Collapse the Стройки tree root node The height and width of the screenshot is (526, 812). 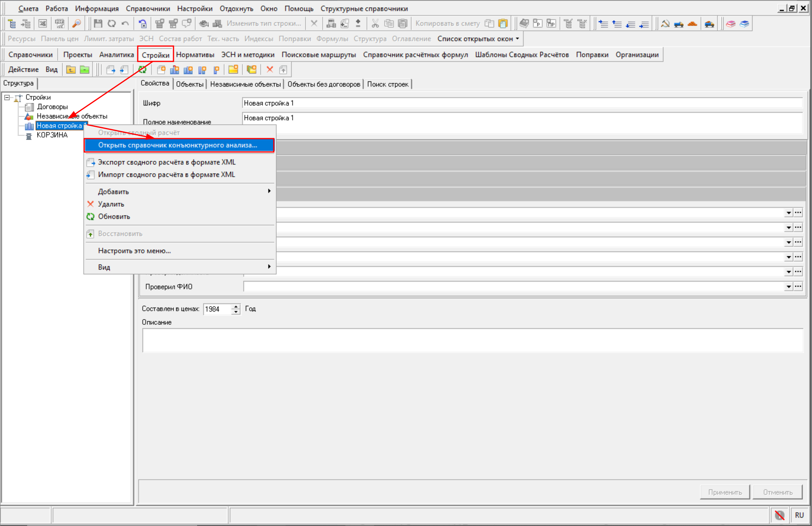7,97
